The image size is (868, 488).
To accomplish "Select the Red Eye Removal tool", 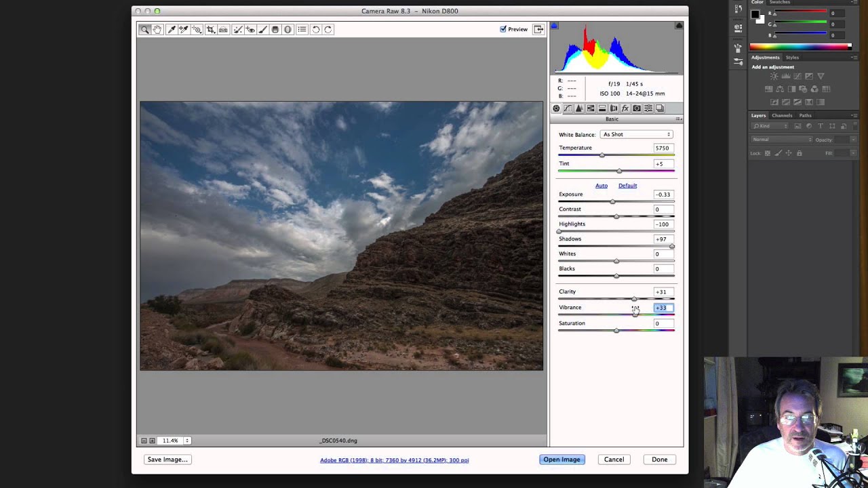I will click(250, 30).
